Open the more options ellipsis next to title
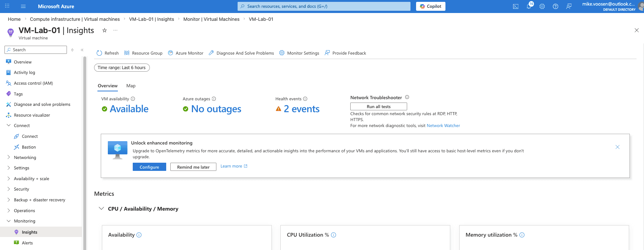 [x=115, y=30]
